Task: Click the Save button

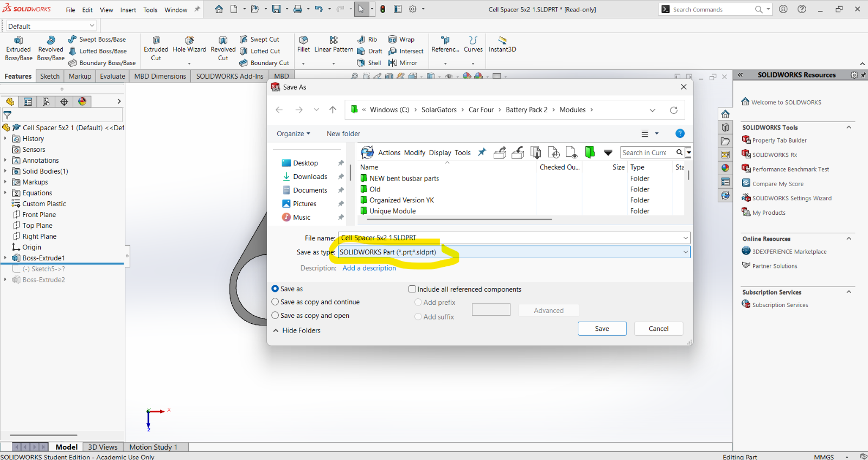Action: click(602, 329)
